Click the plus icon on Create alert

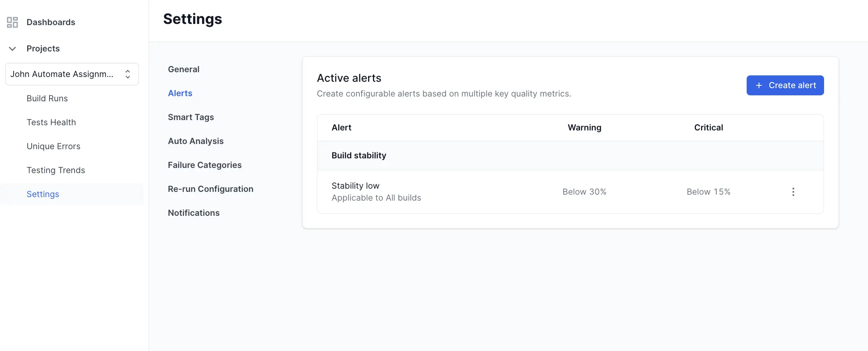click(759, 85)
